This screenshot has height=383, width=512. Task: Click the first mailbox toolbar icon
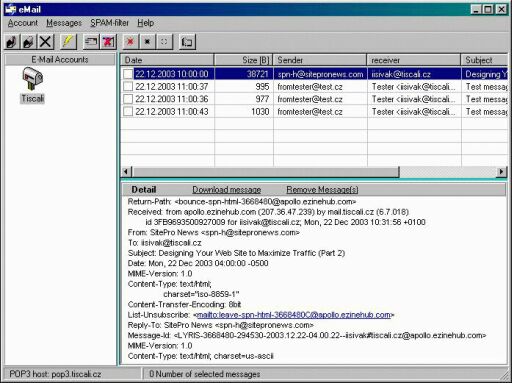[x=12, y=42]
